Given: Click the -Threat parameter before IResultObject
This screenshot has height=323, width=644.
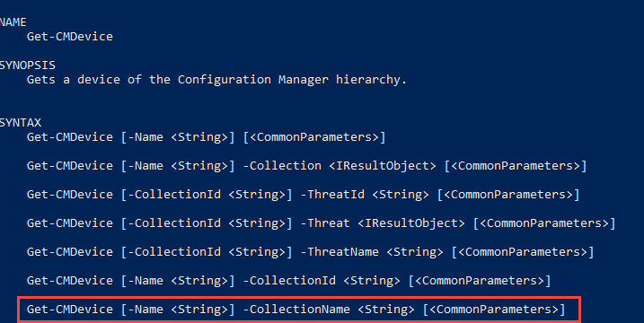Looking at the screenshot, I should pos(325,223).
